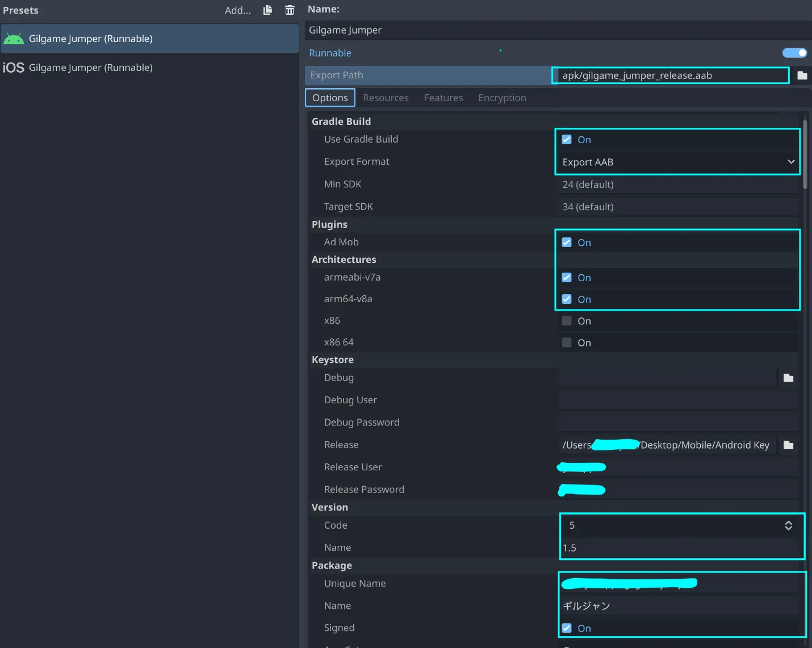
Task: Open the Add... preset menu
Action: pyautogui.click(x=237, y=10)
